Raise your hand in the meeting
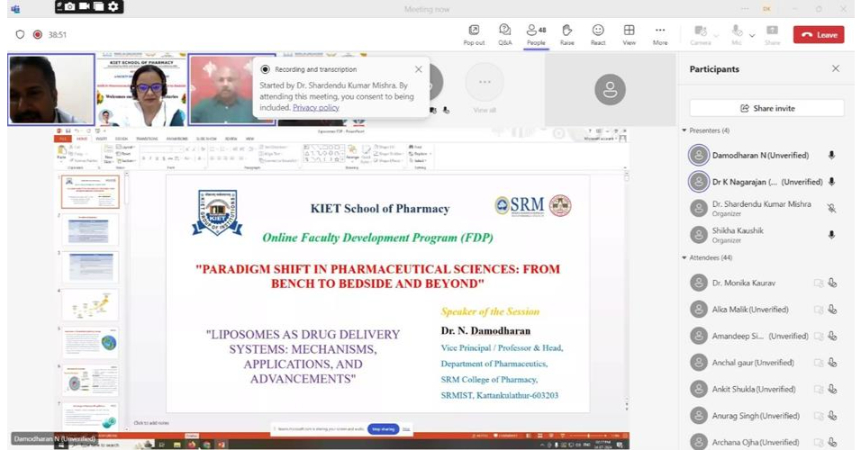Viewport: 861px width, 450px height. (x=567, y=35)
